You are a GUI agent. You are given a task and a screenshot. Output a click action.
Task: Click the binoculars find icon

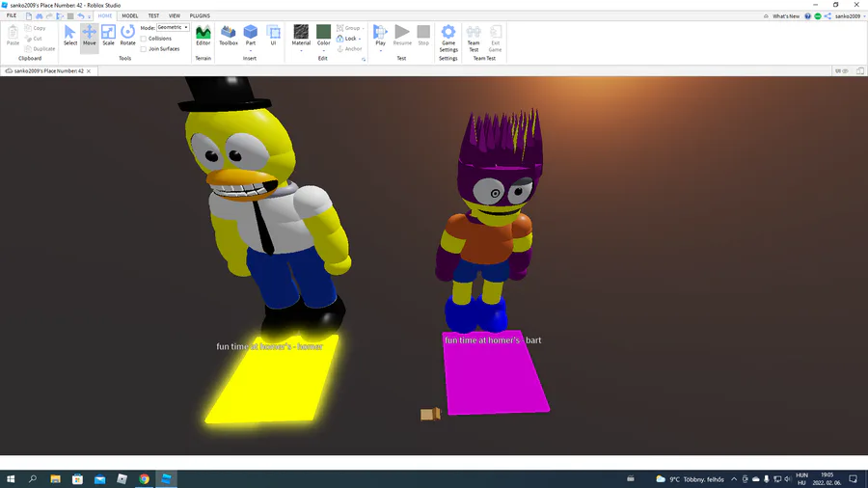[40, 16]
